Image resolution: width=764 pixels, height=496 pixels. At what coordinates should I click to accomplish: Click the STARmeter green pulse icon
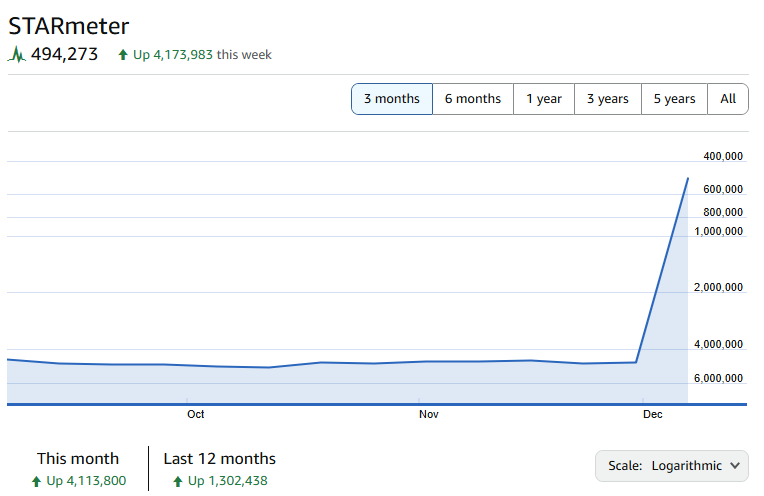17,54
